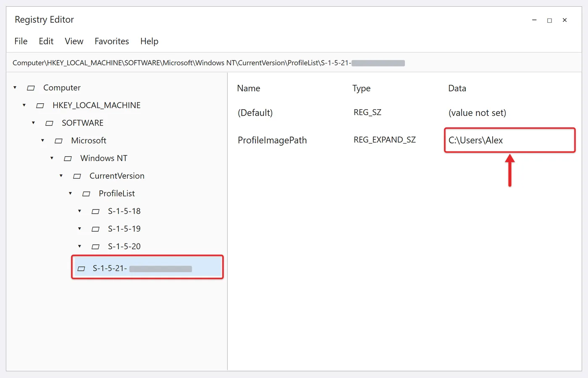Viewport: 588px width, 378px height.
Task: Select the ProfileList tree label
Action: 117,194
